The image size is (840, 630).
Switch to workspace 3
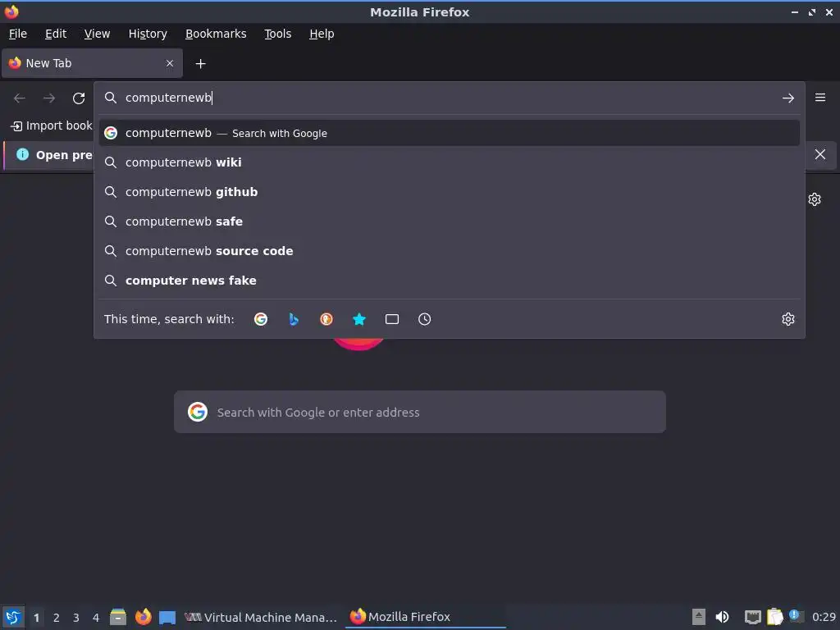coord(76,618)
